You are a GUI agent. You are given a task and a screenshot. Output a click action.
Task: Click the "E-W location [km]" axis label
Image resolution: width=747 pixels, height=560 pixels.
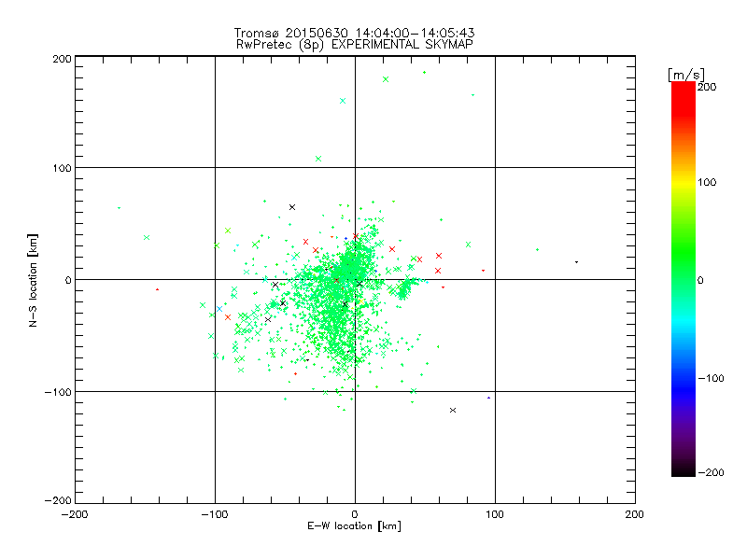[354, 525]
